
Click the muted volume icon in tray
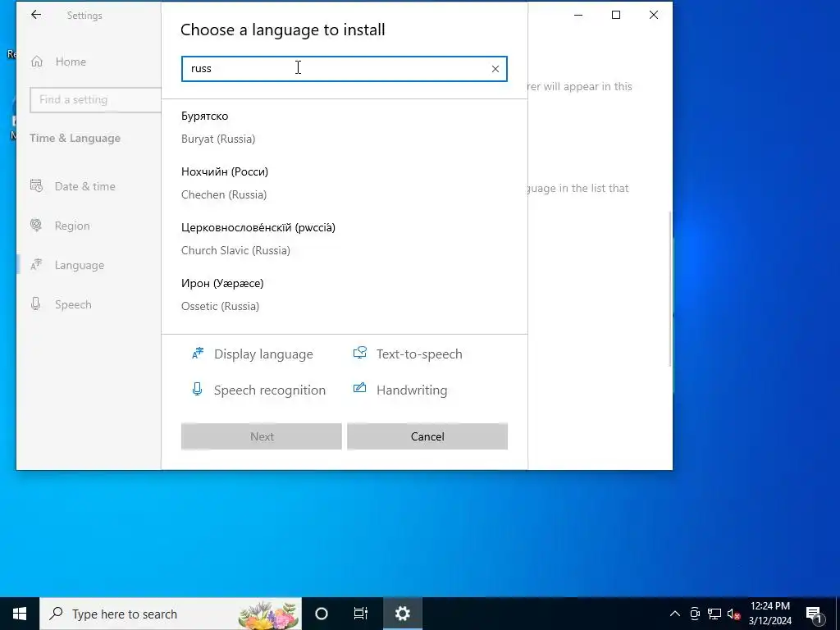(x=733, y=614)
